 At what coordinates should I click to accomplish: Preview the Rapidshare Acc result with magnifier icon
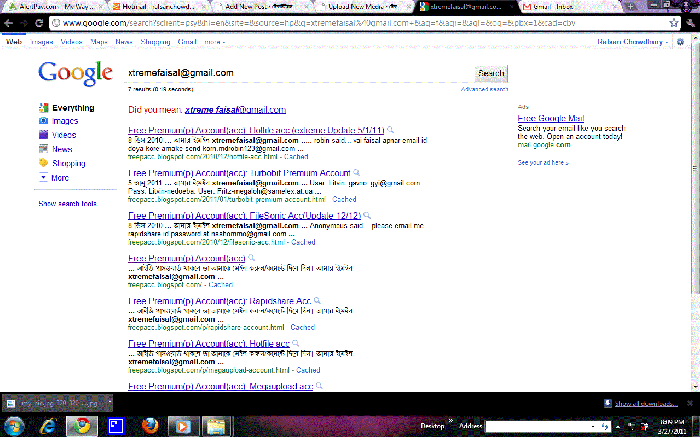click(317, 300)
